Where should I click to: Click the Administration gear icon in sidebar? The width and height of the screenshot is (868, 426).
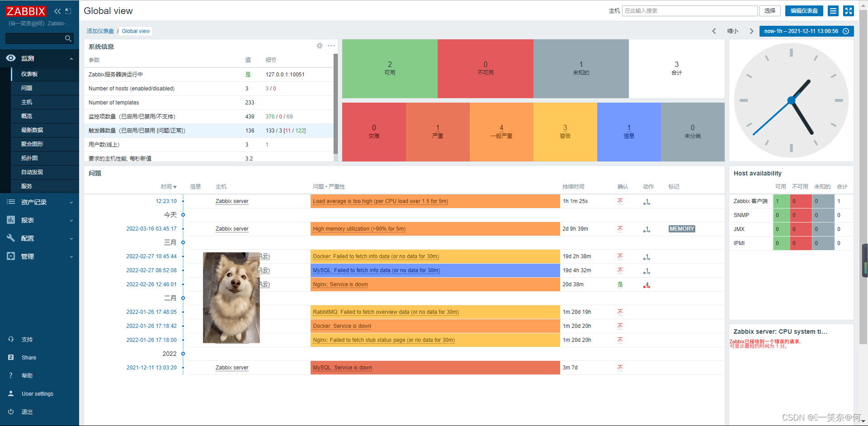(11, 256)
